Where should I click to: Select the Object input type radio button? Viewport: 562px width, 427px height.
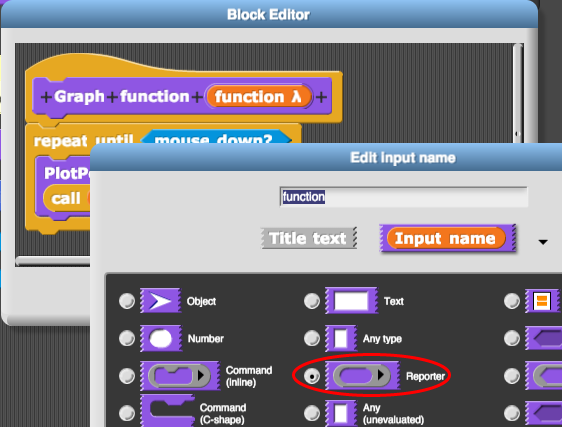pos(127,301)
